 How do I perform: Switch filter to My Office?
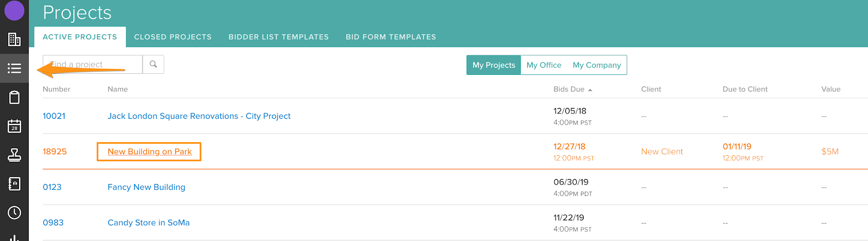coord(544,65)
